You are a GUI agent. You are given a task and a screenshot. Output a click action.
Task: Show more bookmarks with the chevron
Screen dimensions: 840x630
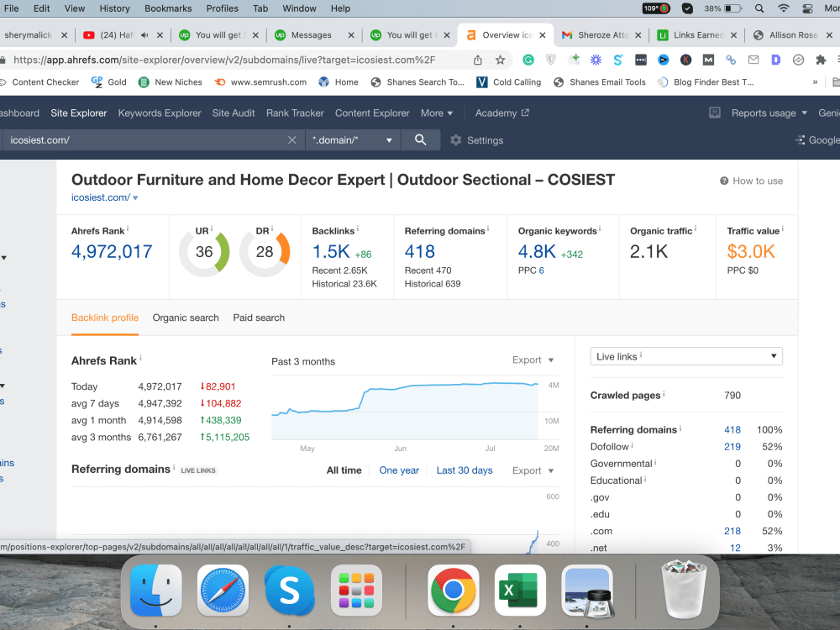point(815,82)
